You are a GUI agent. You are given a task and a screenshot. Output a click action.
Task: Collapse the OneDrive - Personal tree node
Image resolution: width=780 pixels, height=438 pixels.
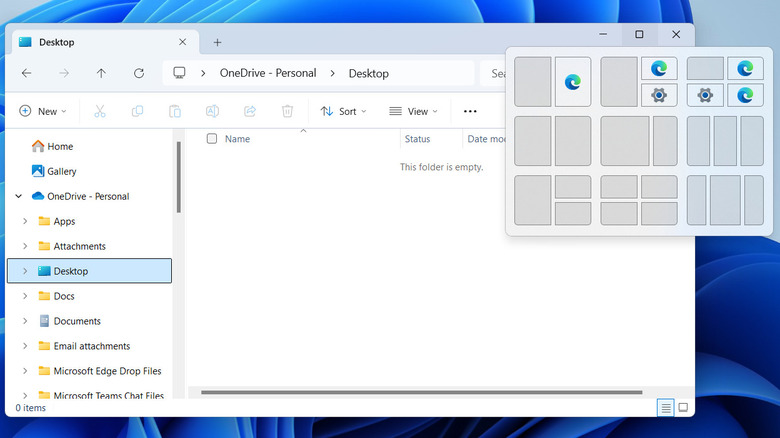19,197
